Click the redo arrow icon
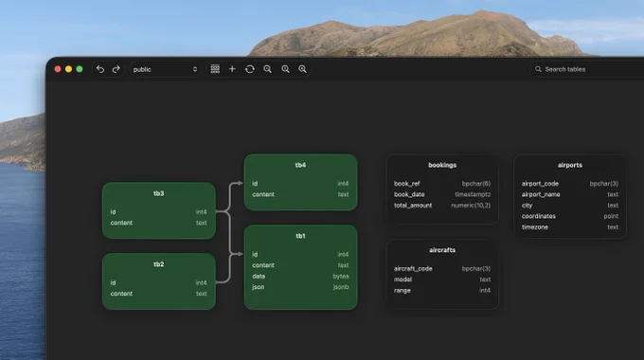The image size is (644, 360). (116, 69)
